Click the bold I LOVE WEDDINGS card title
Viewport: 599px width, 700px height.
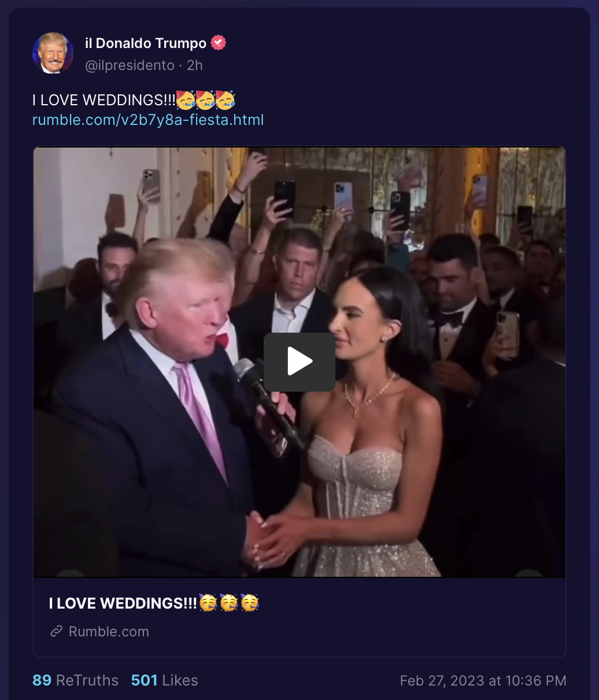click(123, 603)
